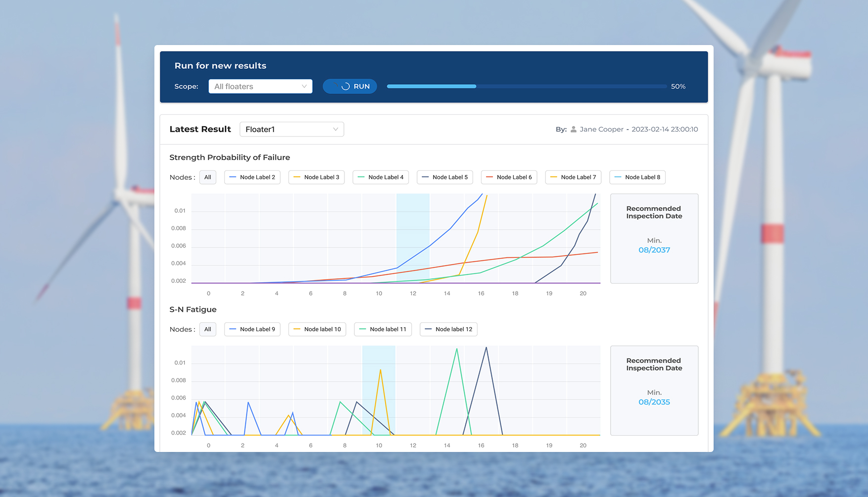Image resolution: width=868 pixels, height=497 pixels.
Task: Show only Node Label 6 series
Action: click(x=509, y=177)
